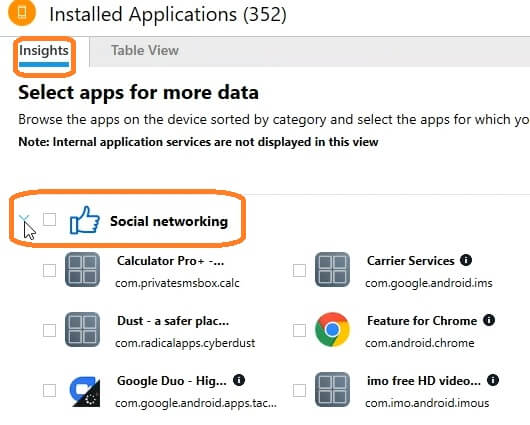Click the Chrome logo icon
The width and height of the screenshot is (530, 425).
pos(332,330)
